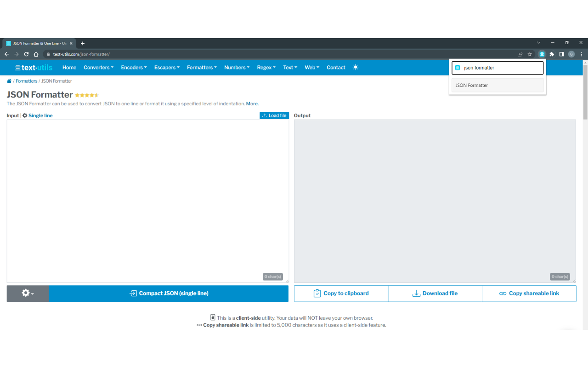Go back with the browser back arrow
The image size is (588, 368).
point(7,54)
